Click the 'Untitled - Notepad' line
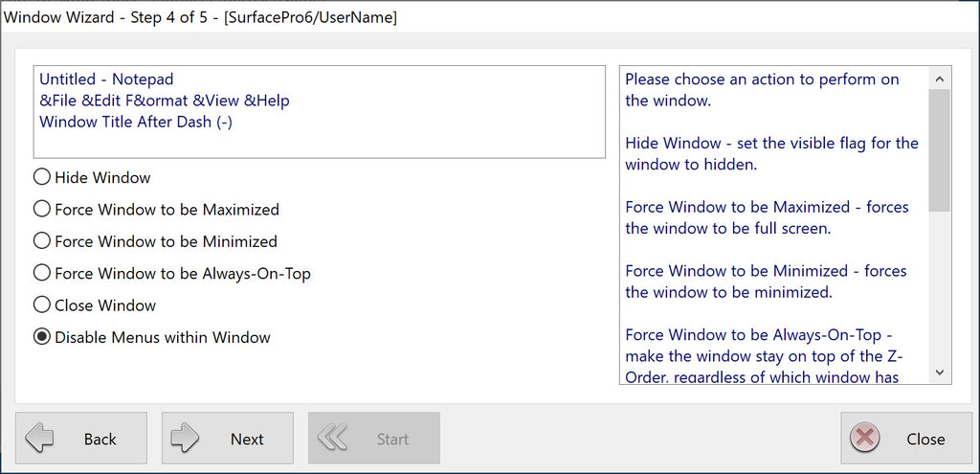Screen dimensions: 980x474 pos(106,79)
